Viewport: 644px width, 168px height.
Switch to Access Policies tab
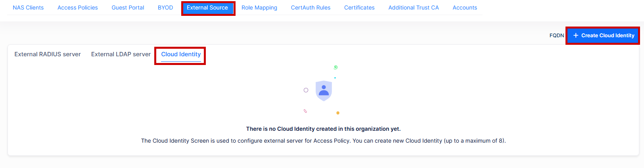pos(78,8)
